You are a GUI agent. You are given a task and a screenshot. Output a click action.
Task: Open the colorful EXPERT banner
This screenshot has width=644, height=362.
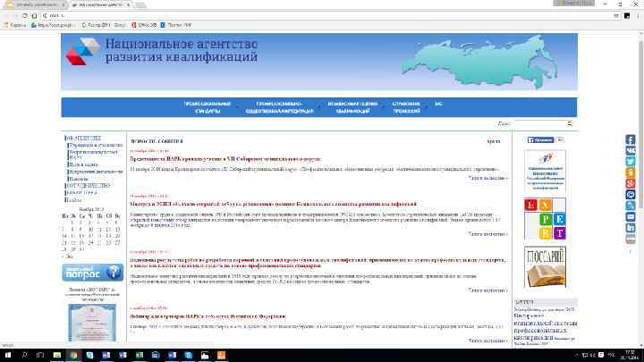point(545,218)
